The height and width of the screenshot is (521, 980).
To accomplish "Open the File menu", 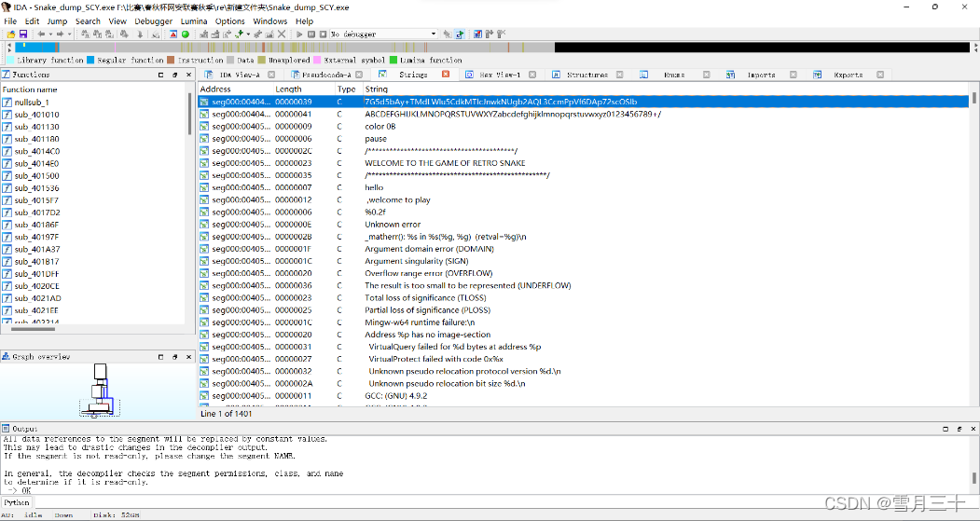I will pos(10,21).
